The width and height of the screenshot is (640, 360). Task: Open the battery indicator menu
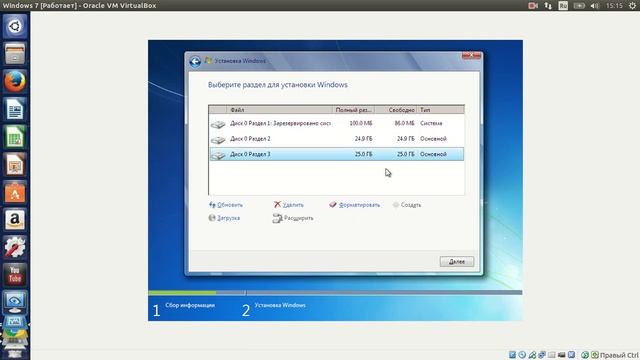tap(579, 6)
